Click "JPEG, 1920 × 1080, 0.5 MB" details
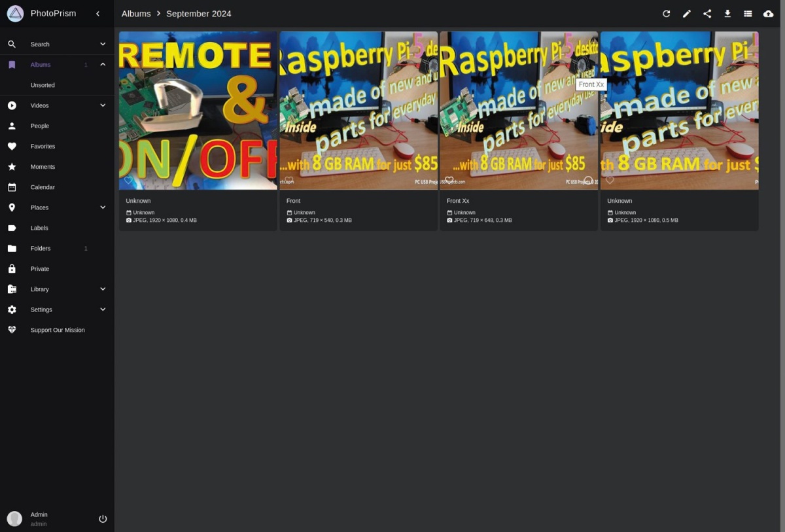Screen dimensions: 785x532 pos(646,221)
